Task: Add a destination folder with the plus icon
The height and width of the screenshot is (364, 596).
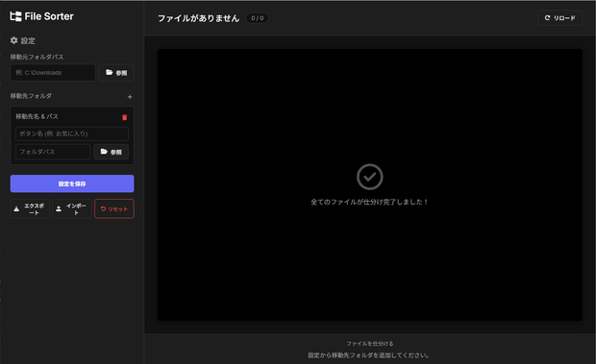Action: [x=130, y=97]
